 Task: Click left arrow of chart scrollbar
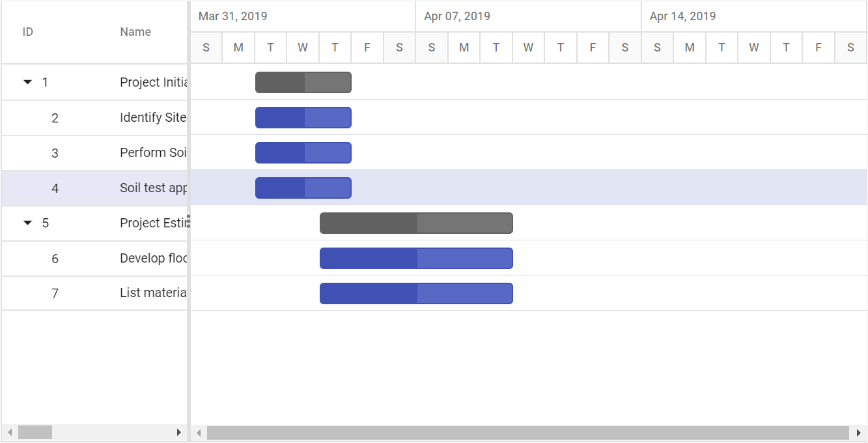[x=199, y=433]
